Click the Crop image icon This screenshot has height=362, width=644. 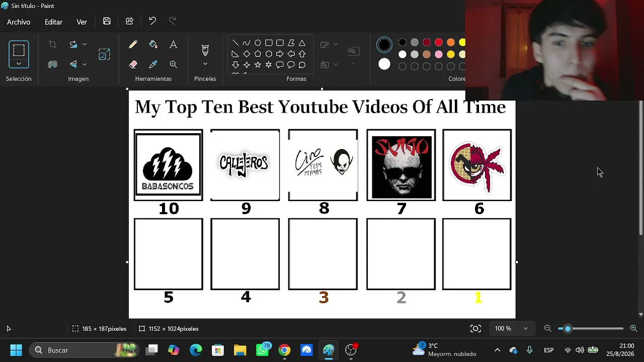tap(52, 44)
